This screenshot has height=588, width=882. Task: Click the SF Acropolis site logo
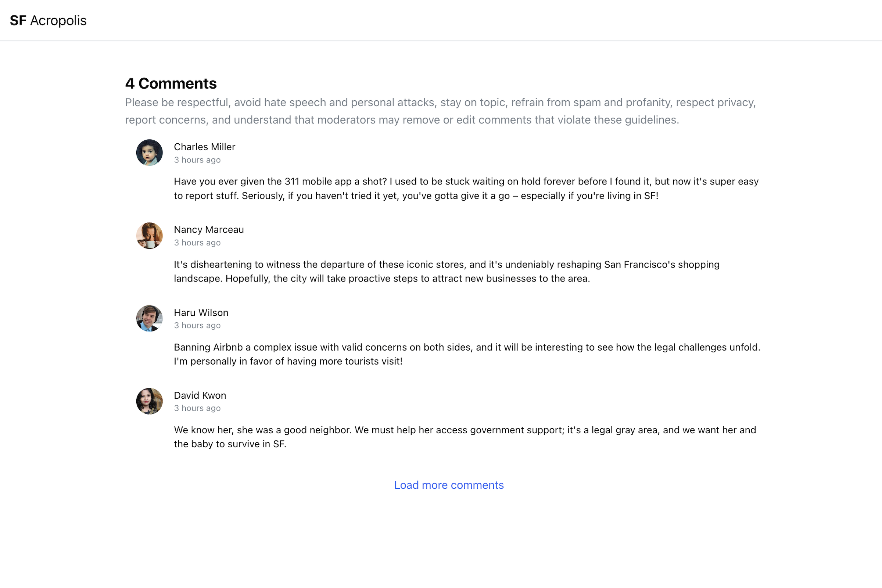48,21
